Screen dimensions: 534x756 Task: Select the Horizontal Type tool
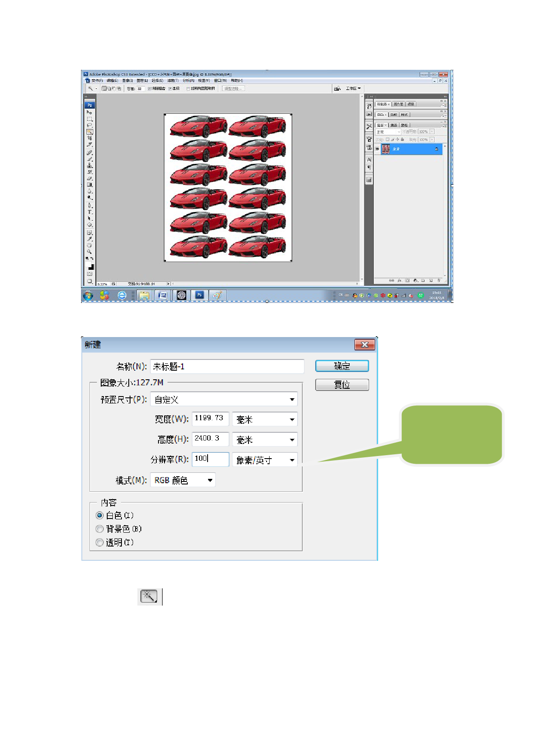pos(90,212)
